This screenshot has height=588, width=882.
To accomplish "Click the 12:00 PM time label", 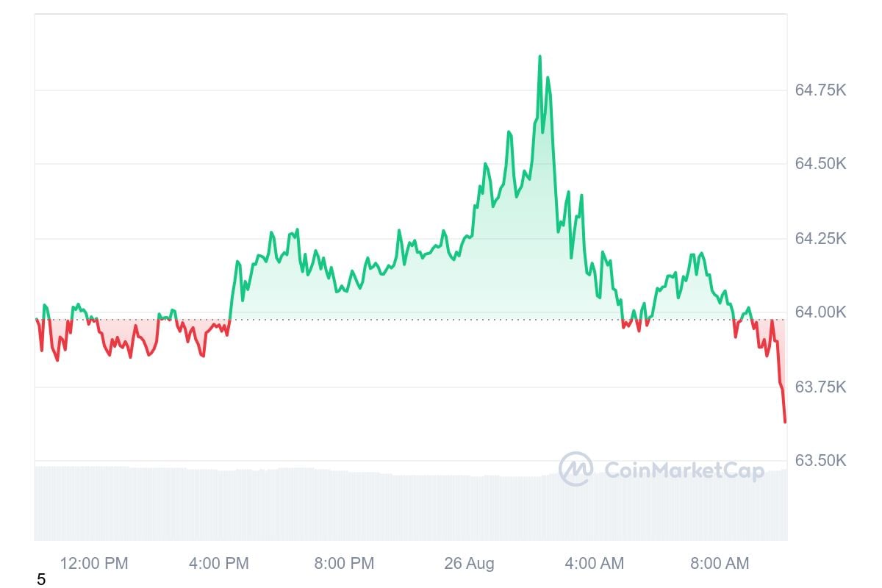I will [x=94, y=564].
